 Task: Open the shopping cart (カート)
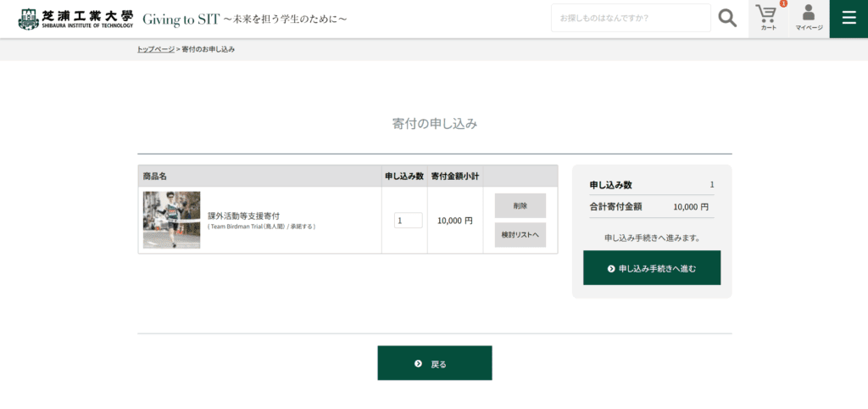point(768,18)
